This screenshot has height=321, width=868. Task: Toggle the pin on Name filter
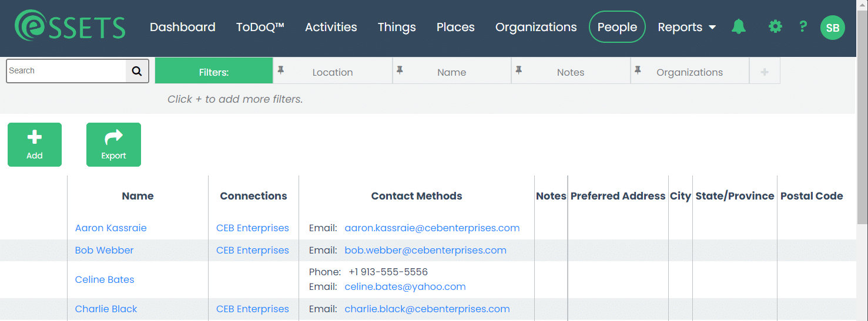coord(400,70)
